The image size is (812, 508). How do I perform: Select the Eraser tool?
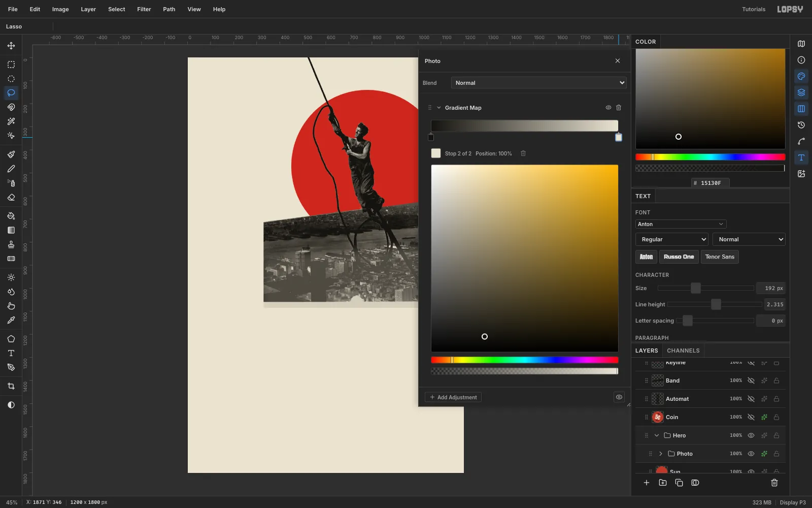click(x=11, y=197)
